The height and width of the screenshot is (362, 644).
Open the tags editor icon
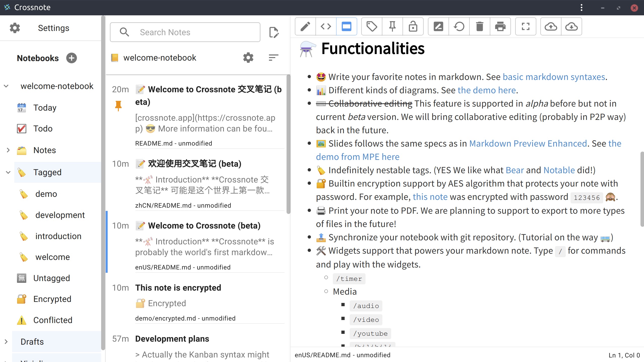pyautogui.click(x=372, y=26)
